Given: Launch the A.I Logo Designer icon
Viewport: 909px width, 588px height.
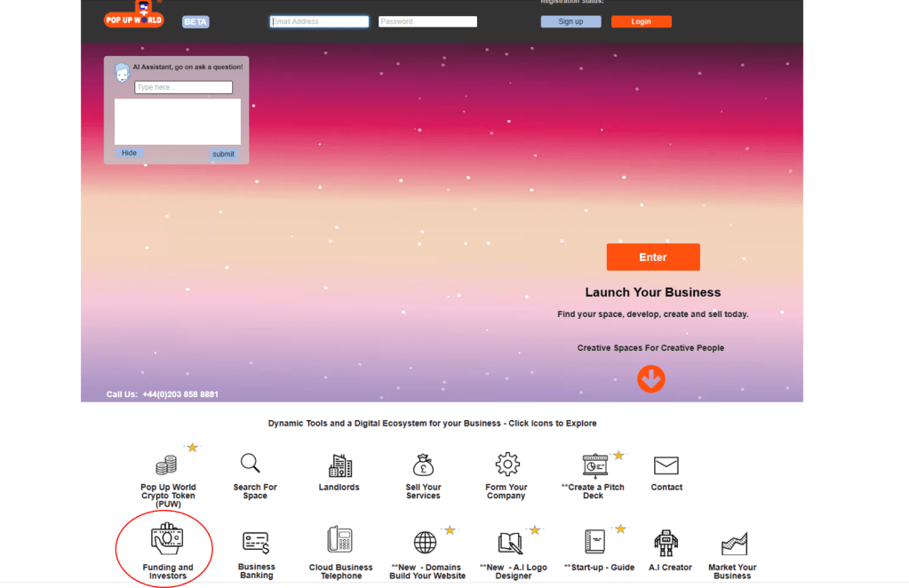Looking at the screenshot, I should coord(511,543).
